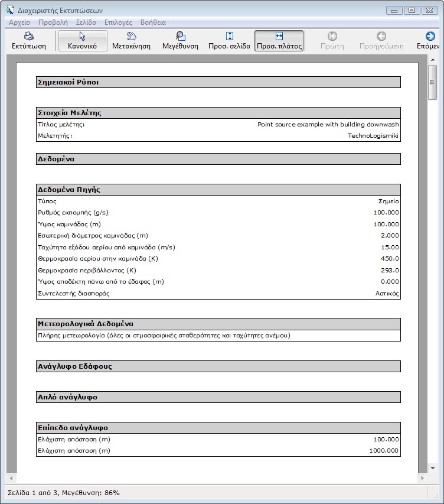Open the Βοήθεια menu
This screenshot has height=504, width=444.
pyautogui.click(x=153, y=22)
